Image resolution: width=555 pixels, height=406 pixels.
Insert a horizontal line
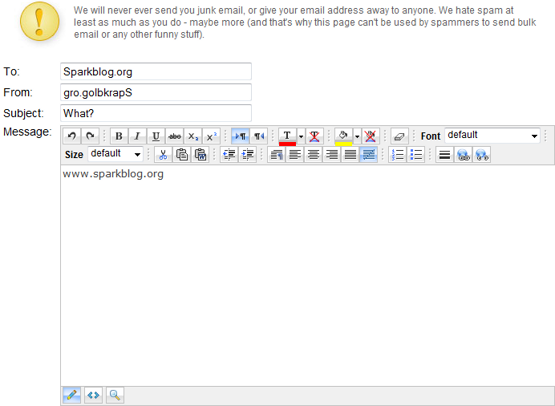pyautogui.click(x=445, y=155)
